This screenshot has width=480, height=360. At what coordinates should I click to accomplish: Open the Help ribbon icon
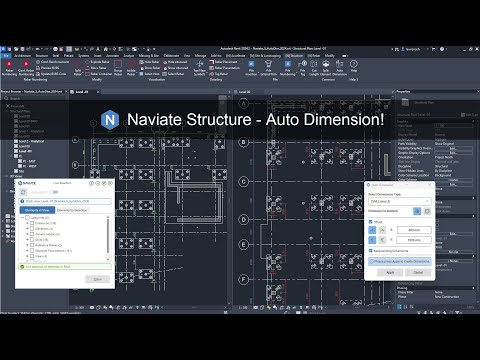(354, 66)
